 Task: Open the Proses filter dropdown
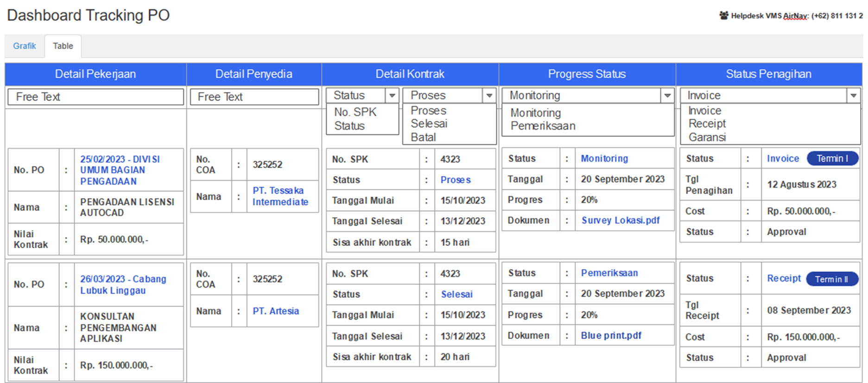click(489, 95)
